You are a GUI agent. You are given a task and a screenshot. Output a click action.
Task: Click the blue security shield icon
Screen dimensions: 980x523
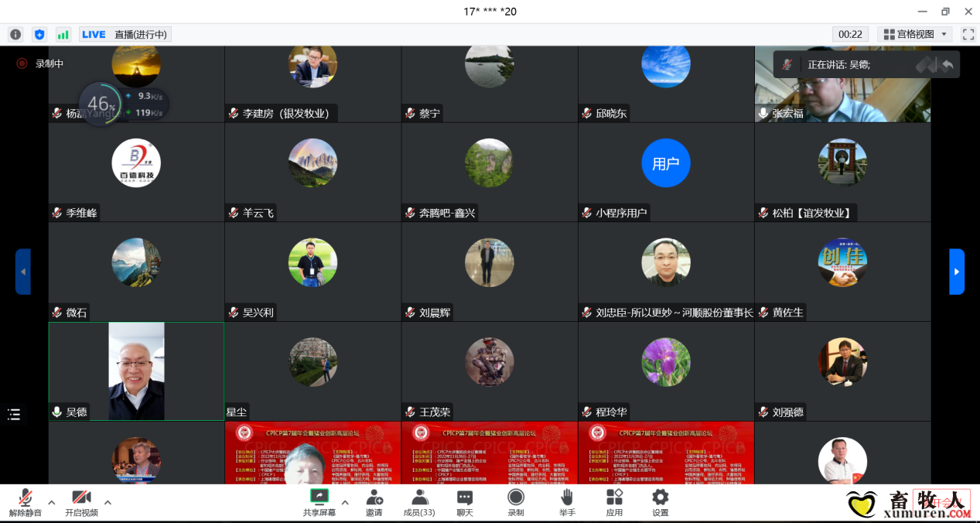pyautogui.click(x=39, y=34)
